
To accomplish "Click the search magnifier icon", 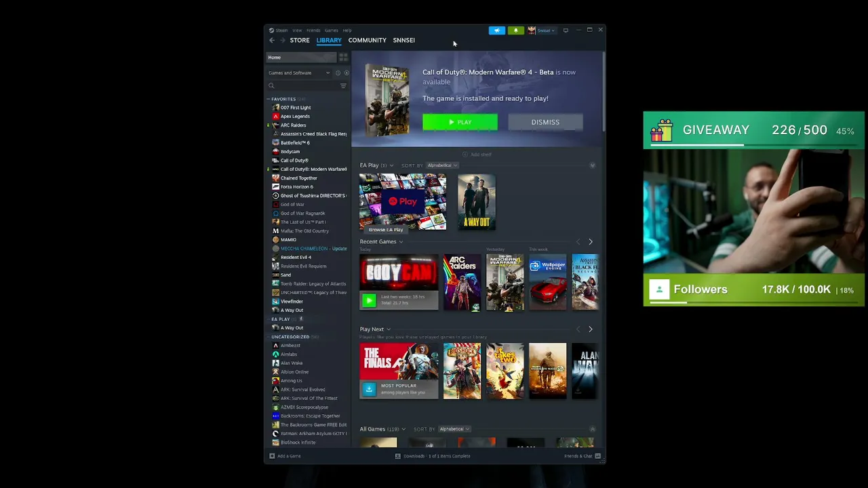I will 271,86.
